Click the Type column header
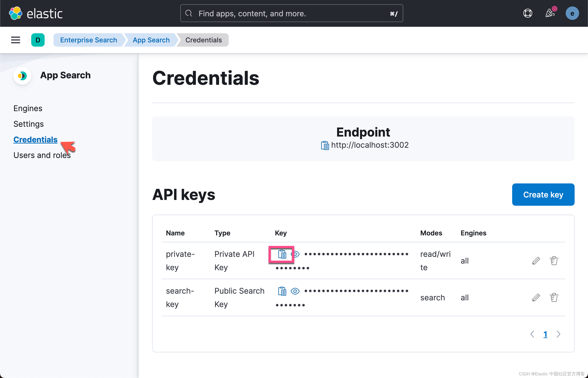 pos(222,233)
